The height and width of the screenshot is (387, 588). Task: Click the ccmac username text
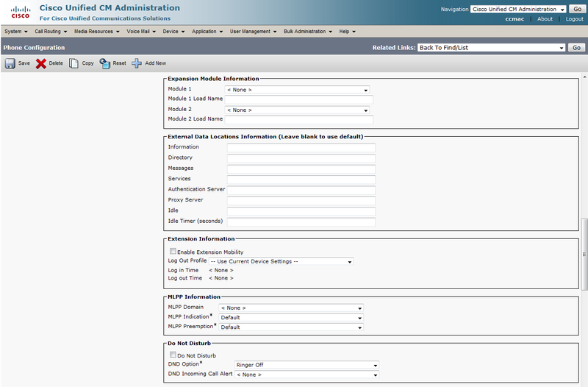514,19
